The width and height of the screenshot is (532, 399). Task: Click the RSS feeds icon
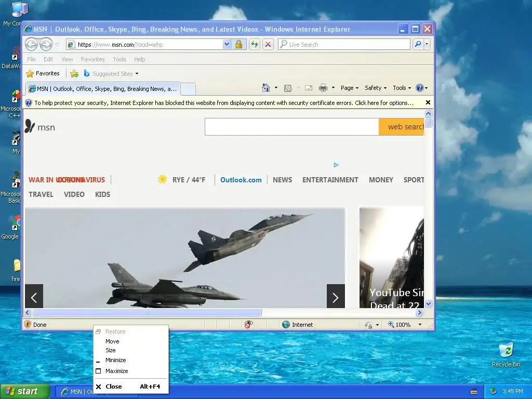288,88
